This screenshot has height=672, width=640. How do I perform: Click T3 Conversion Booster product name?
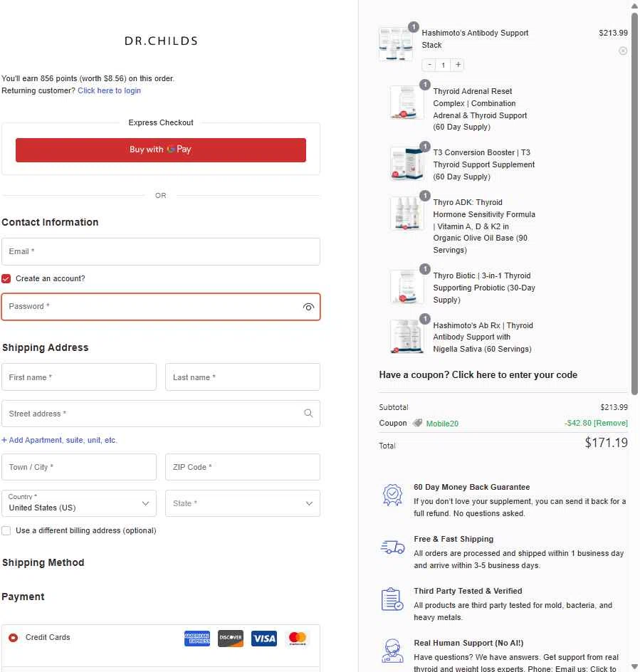point(483,164)
